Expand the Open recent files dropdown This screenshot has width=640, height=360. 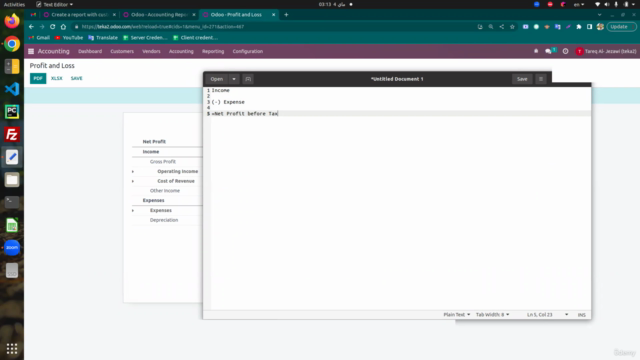(x=234, y=79)
